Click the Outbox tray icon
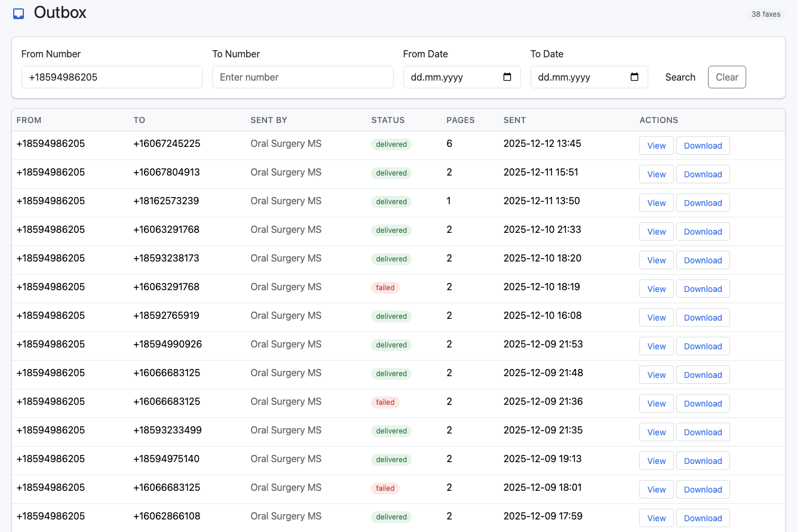 click(x=19, y=13)
